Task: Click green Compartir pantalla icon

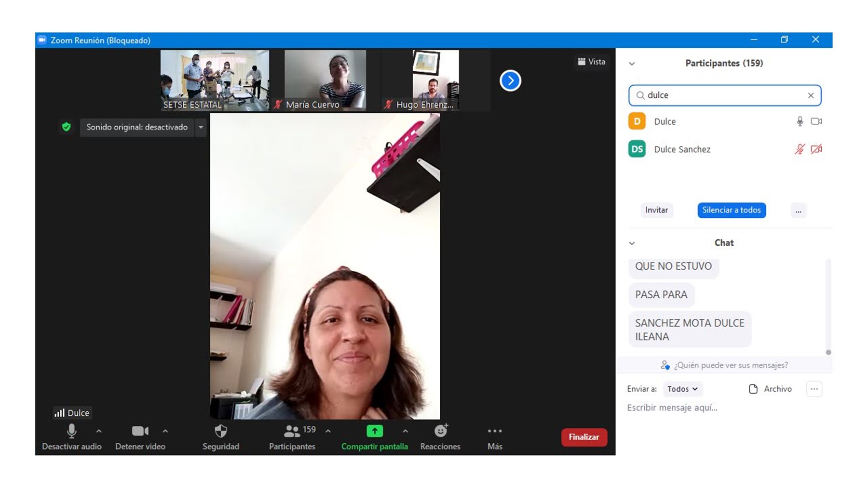Action: pos(375,431)
